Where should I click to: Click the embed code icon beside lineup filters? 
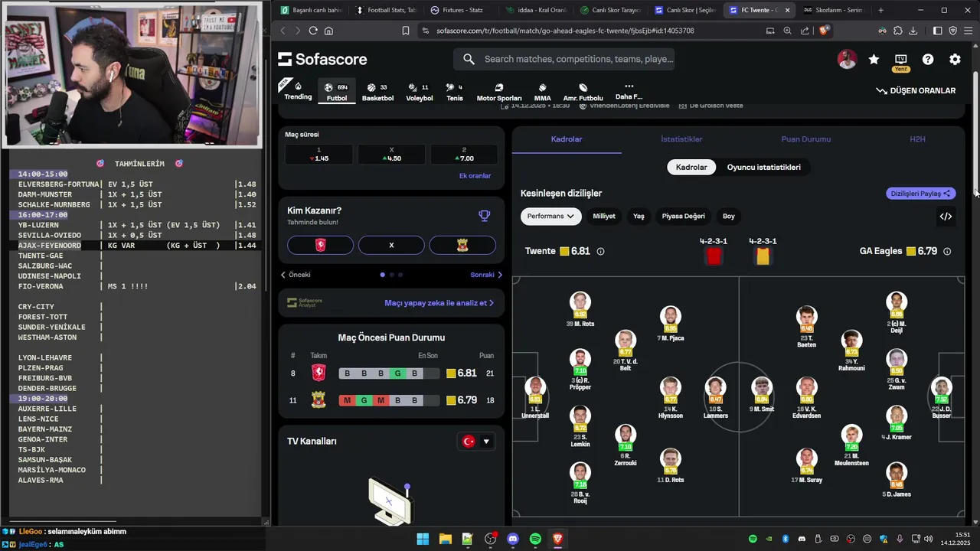(946, 217)
